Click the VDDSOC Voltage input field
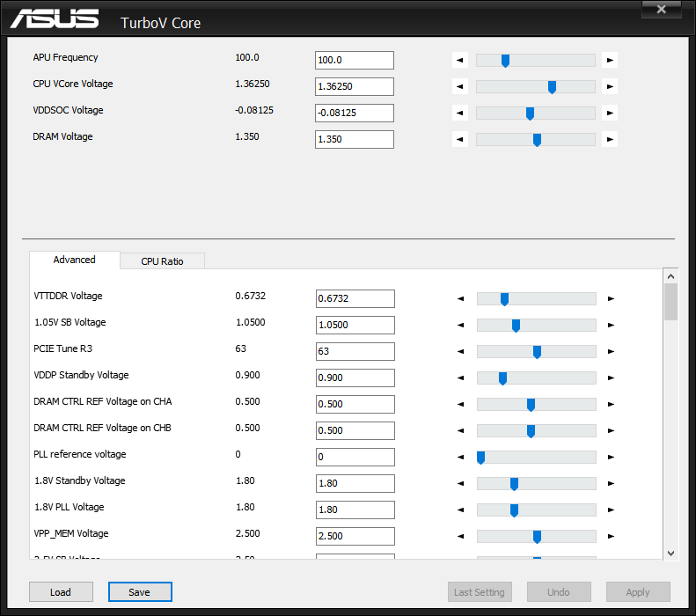The width and height of the screenshot is (696, 616). click(355, 113)
